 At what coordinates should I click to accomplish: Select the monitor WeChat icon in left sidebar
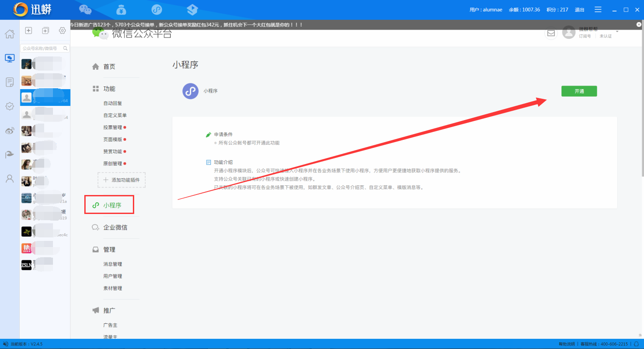pyautogui.click(x=9, y=58)
